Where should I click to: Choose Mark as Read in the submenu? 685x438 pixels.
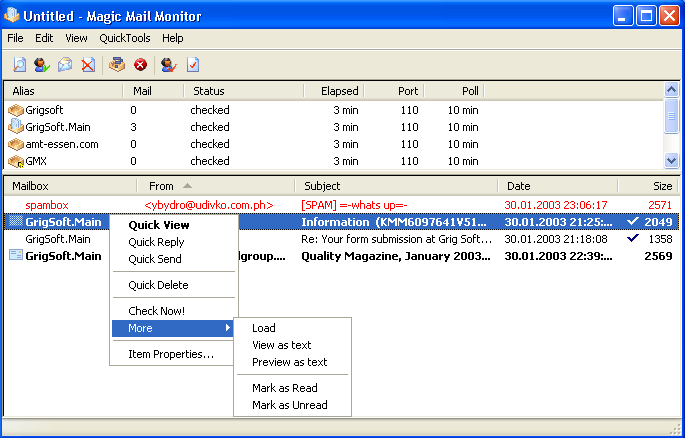[x=293, y=388]
